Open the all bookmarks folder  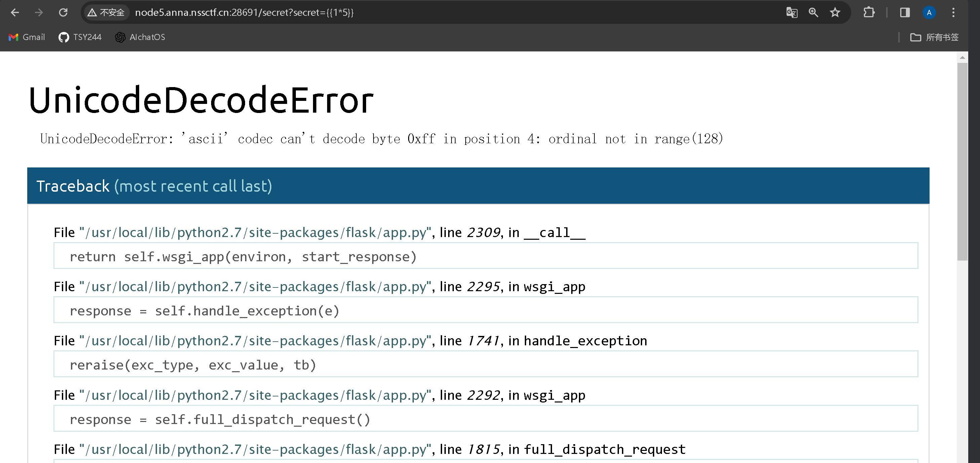(x=934, y=37)
